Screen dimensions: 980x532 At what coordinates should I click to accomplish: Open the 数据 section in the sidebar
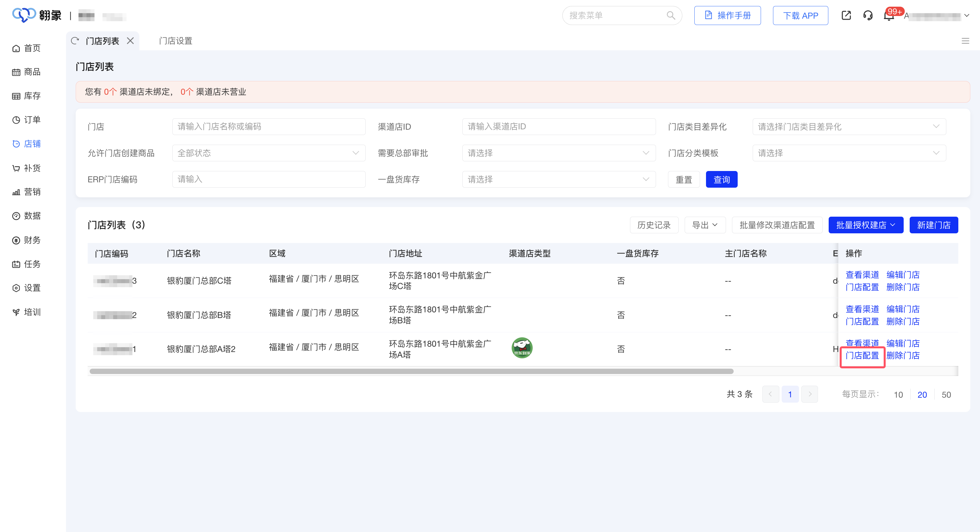(26, 216)
